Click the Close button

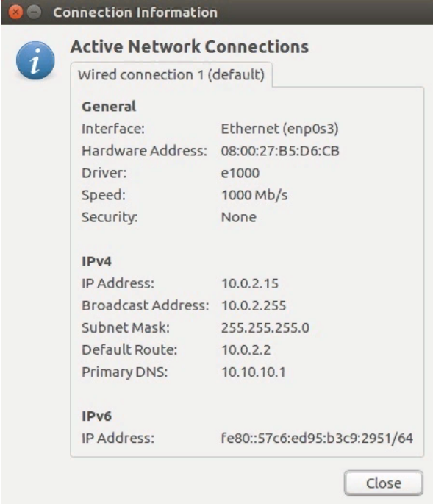pos(384,483)
